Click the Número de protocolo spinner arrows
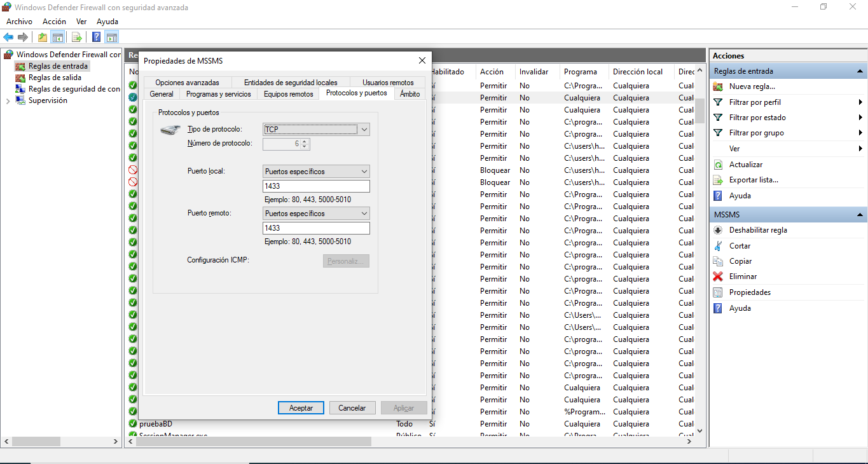Screen dimensions: 868x464 (x=305, y=144)
